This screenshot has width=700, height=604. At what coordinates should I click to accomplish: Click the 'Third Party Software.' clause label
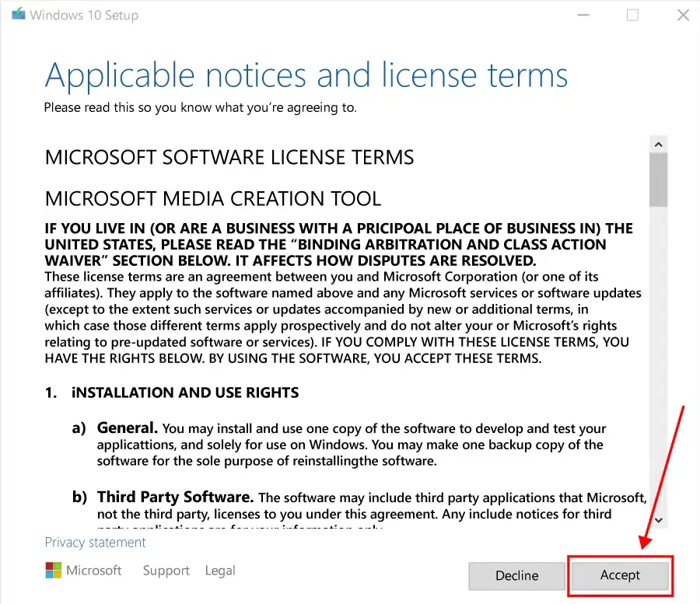click(x=176, y=497)
